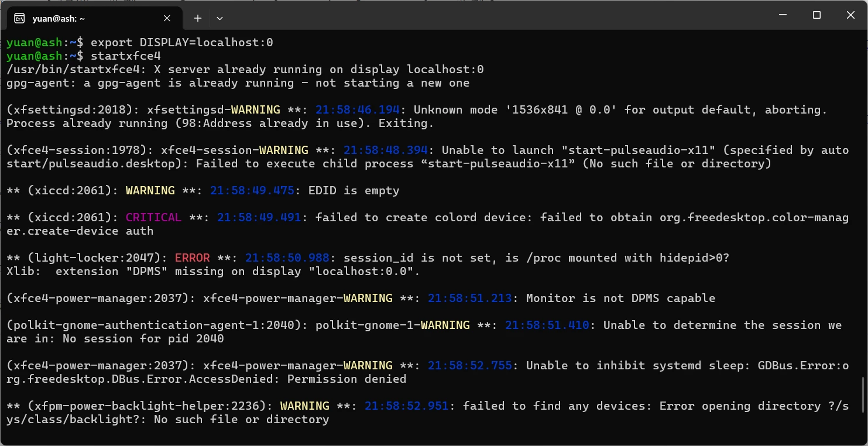Close the yuan@ash tab using its X

(x=167, y=18)
